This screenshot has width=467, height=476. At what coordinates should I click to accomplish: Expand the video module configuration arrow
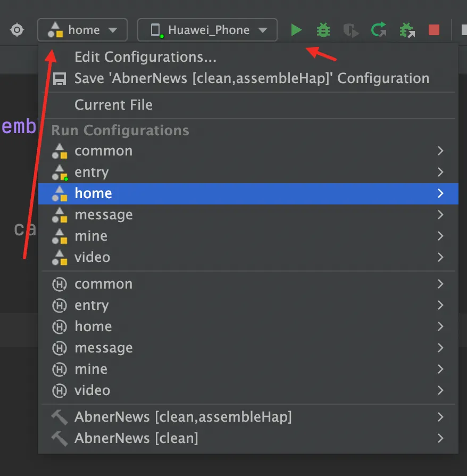coord(440,258)
